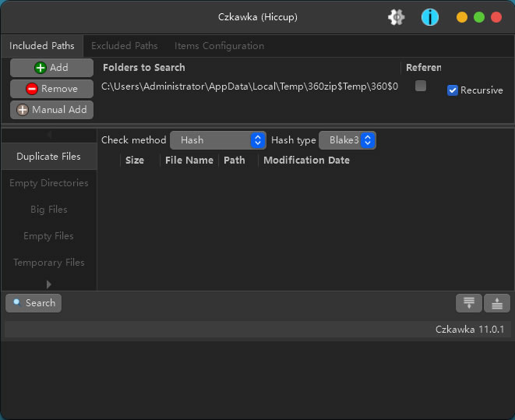
Task: Disable the Recursive checkbox
Action: (x=453, y=90)
